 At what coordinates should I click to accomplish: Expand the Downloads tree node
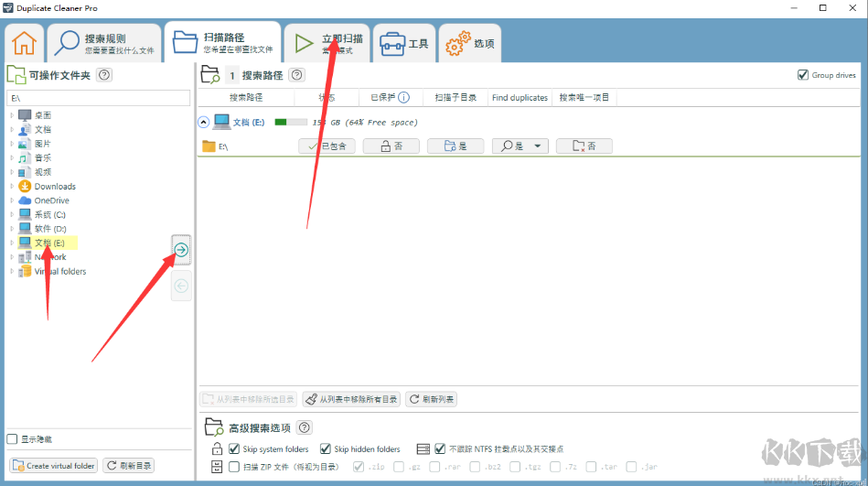[x=12, y=186]
